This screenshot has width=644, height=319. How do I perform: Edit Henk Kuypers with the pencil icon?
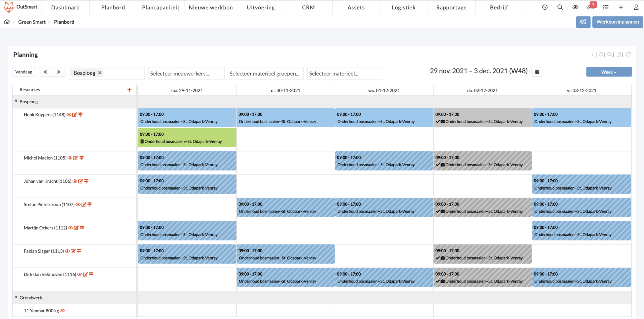[x=75, y=115]
